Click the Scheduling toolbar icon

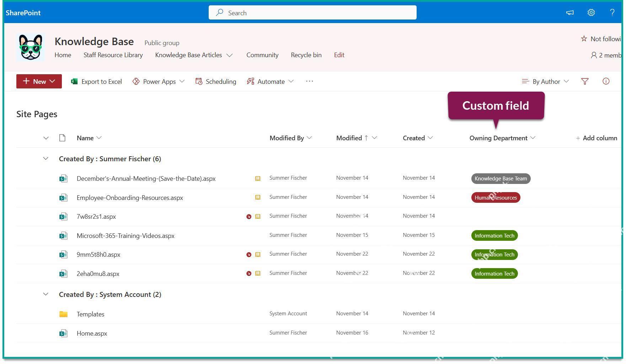(x=199, y=81)
